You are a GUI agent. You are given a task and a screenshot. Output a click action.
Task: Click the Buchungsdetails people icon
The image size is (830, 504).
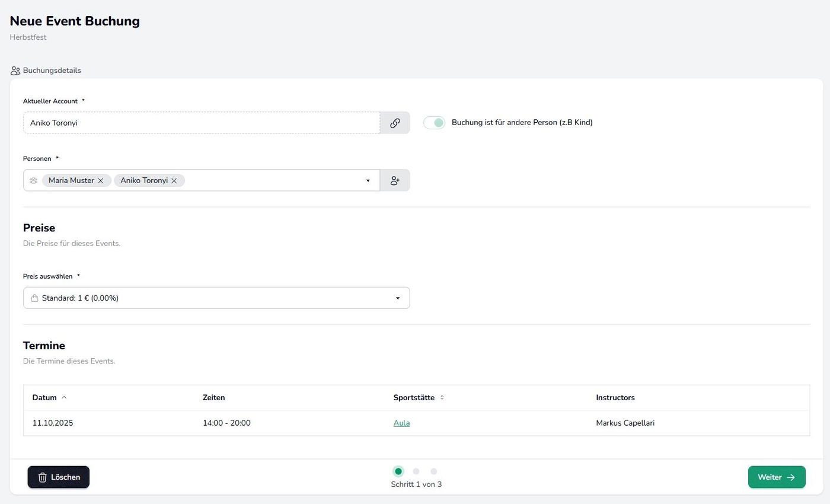point(15,71)
